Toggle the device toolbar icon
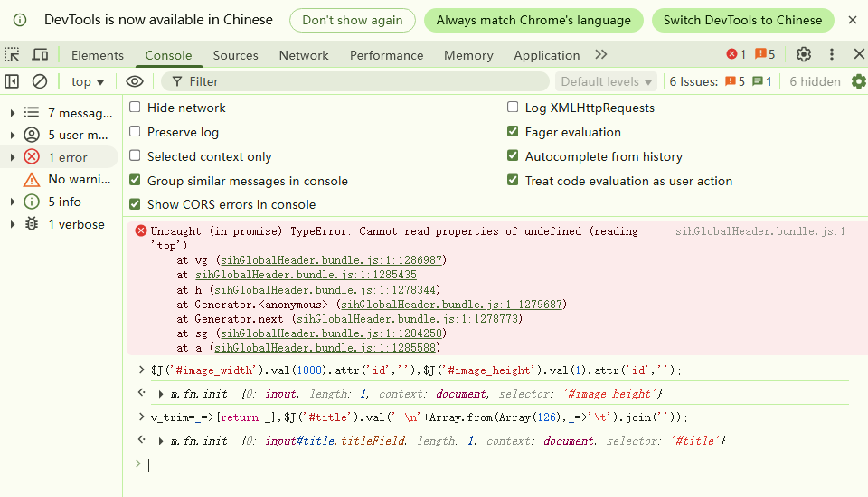This screenshot has width=868, height=497. pyautogui.click(x=40, y=55)
